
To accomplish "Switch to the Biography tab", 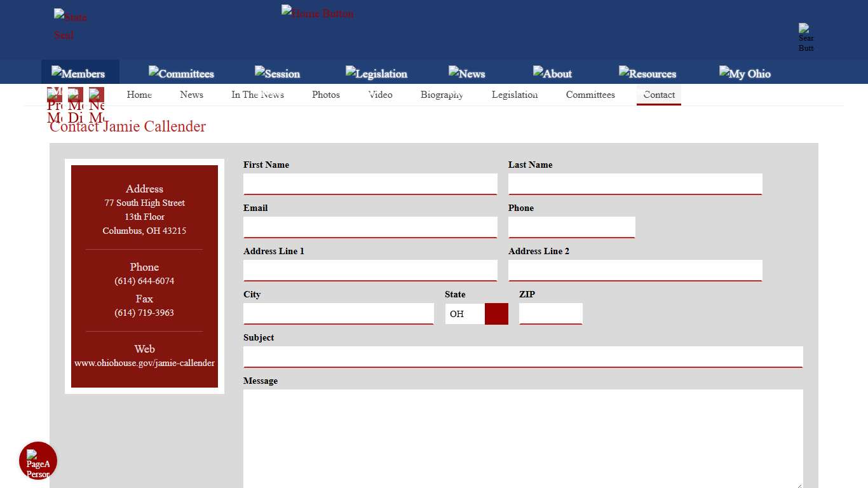I will coord(442,95).
